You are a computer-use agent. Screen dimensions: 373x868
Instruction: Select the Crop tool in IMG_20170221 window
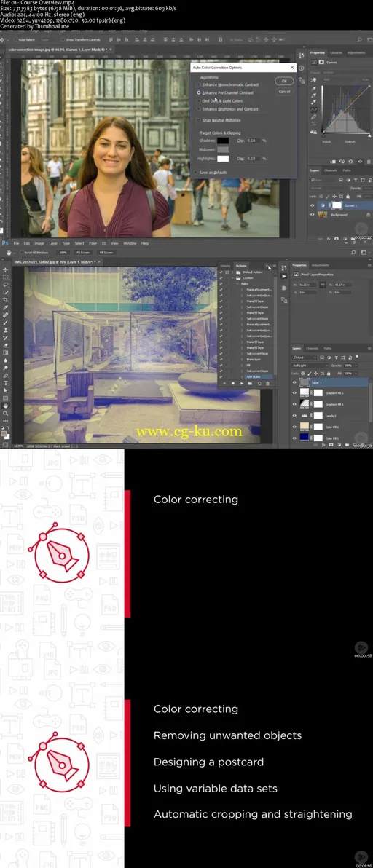point(6,299)
